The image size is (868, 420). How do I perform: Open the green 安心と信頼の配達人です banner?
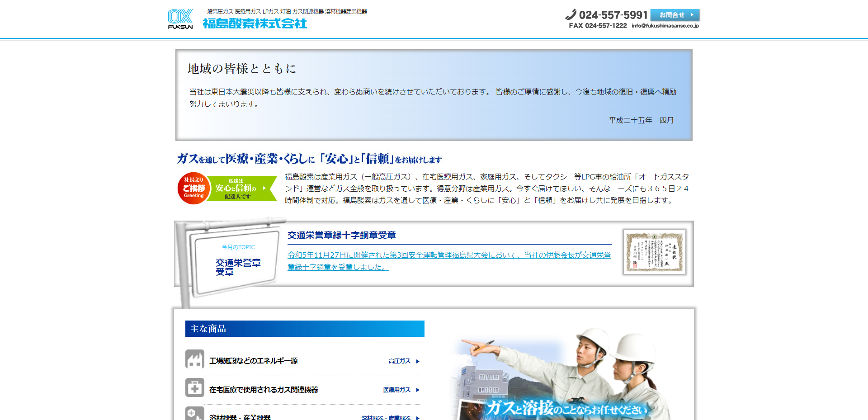[242, 189]
